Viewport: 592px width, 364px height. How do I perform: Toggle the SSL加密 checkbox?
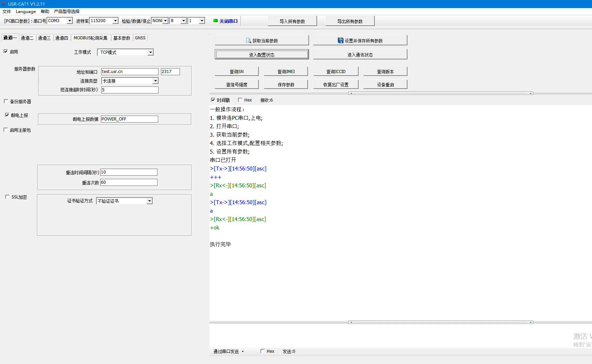pos(7,197)
